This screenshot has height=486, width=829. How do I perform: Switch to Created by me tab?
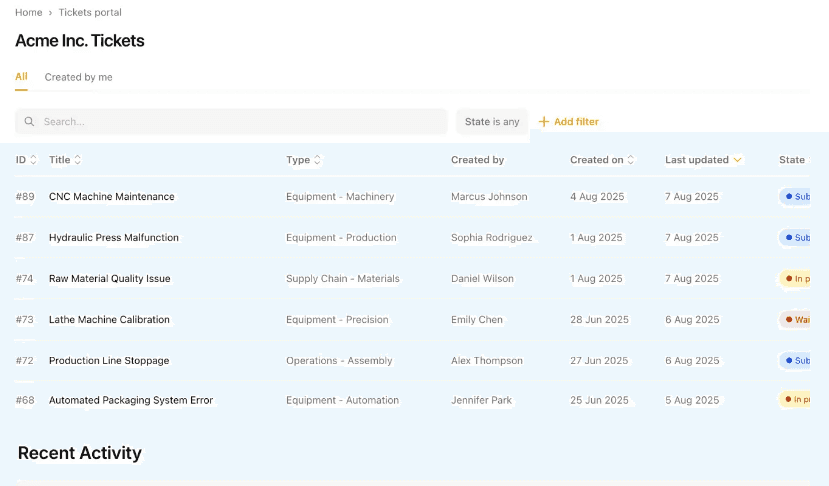click(x=78, y=77)
